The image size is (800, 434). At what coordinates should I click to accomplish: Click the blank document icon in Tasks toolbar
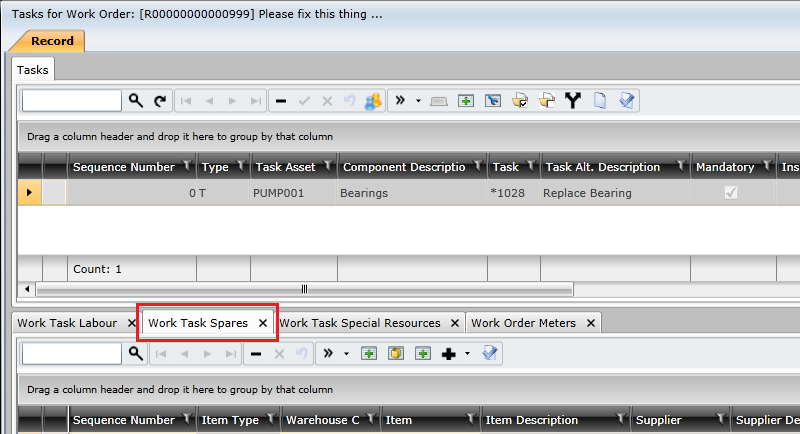click(x=600, y=101)
